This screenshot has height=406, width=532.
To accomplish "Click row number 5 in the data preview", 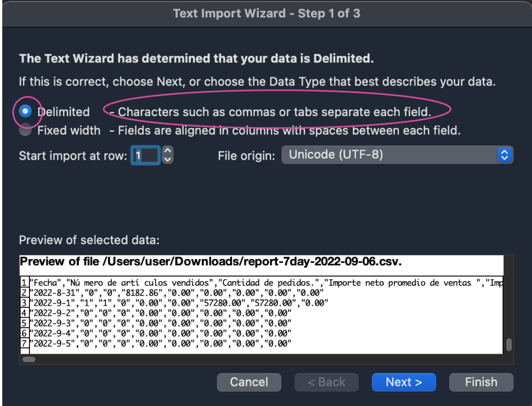I will (24, 324).
